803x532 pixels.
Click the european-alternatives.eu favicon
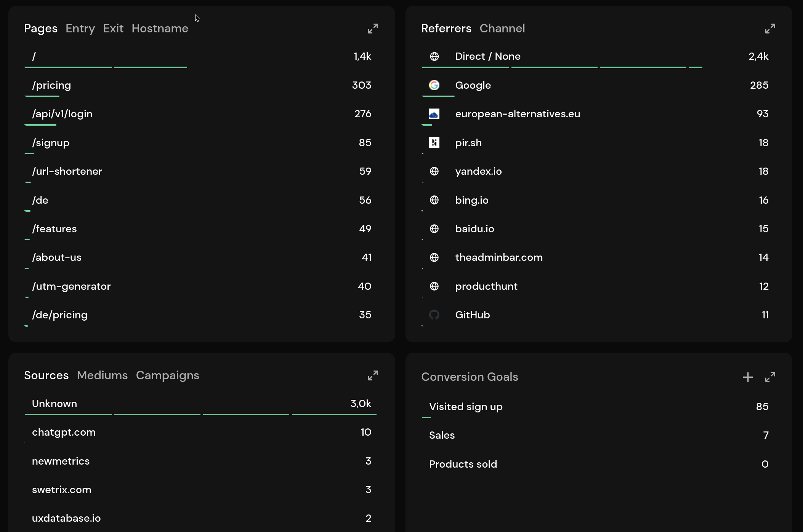coord(434,113)
